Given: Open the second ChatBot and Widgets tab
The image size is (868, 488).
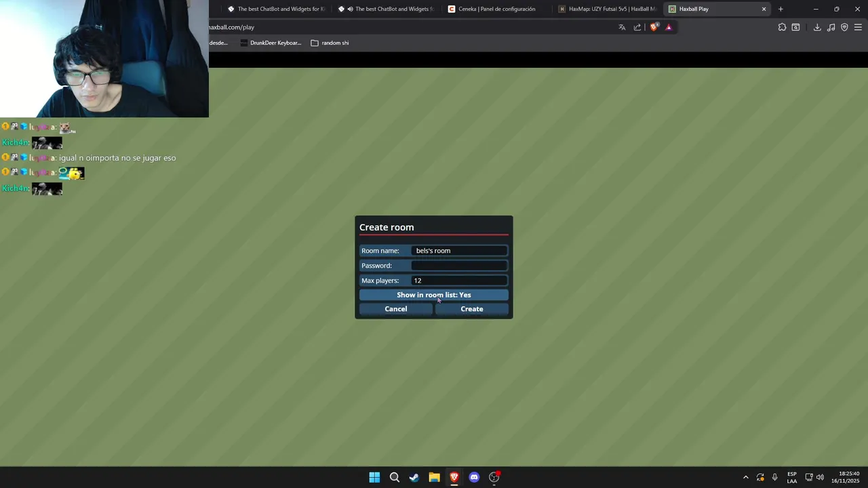Looking at the screenshot, I should point(386,9).
